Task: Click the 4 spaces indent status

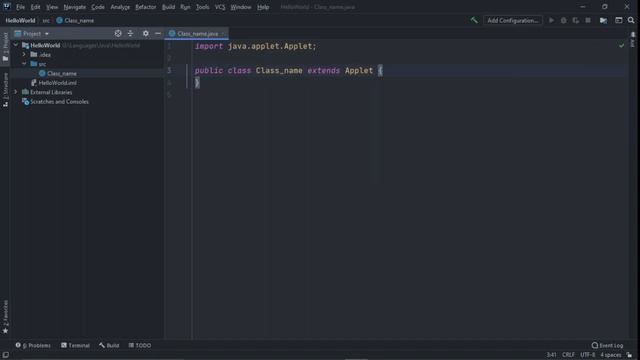Action: coord(611,355)
